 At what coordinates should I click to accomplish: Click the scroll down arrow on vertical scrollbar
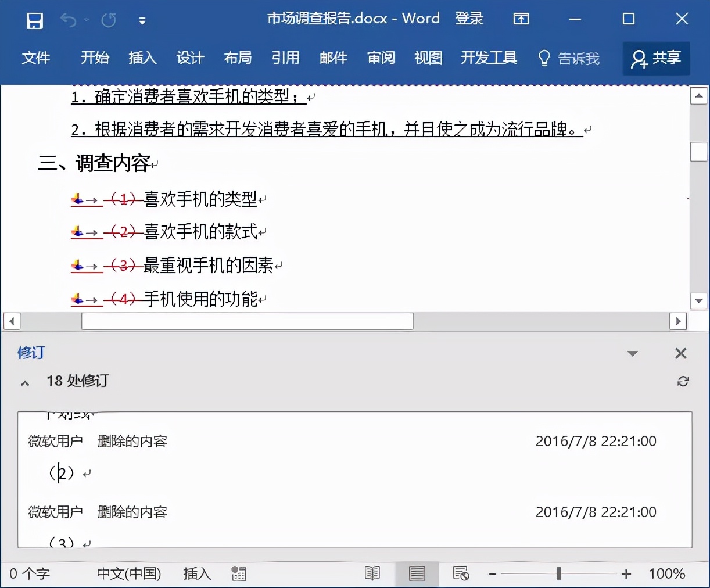698,301
